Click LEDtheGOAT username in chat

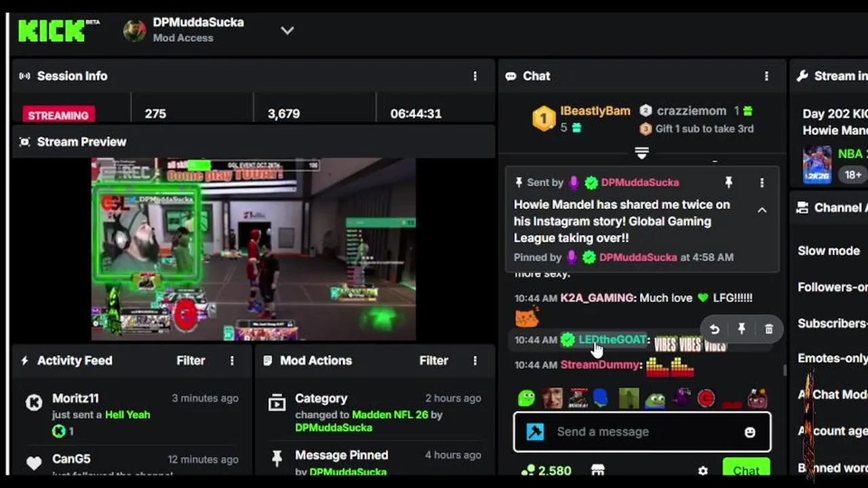[x=612, y=340]
